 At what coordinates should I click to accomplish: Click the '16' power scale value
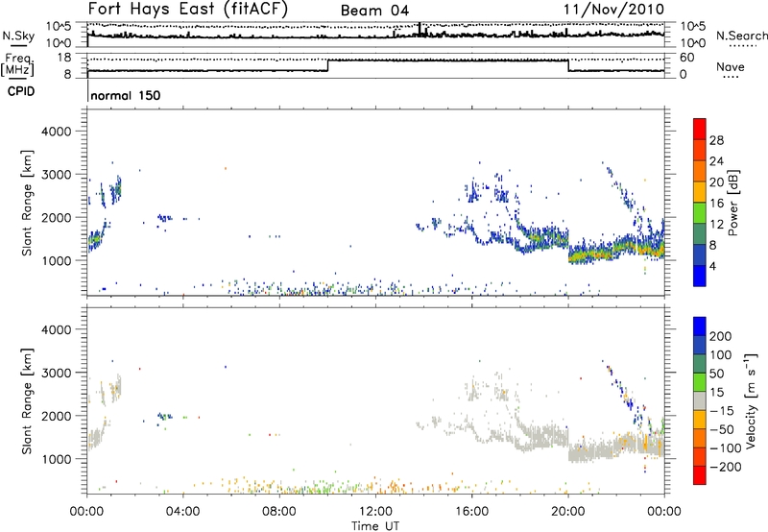click(716, 204)
